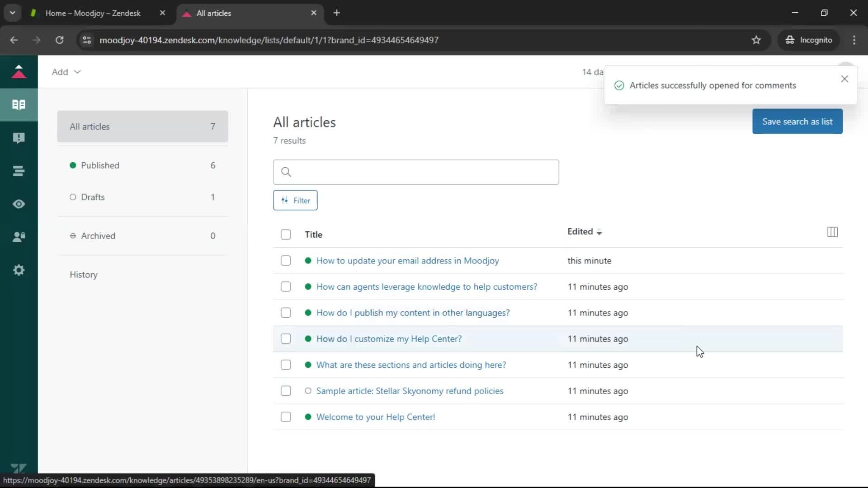This screenshot has height=488, width=868.
Task: Open the Moderate content icon in sidebar
Action: click(x=19, y=138)
